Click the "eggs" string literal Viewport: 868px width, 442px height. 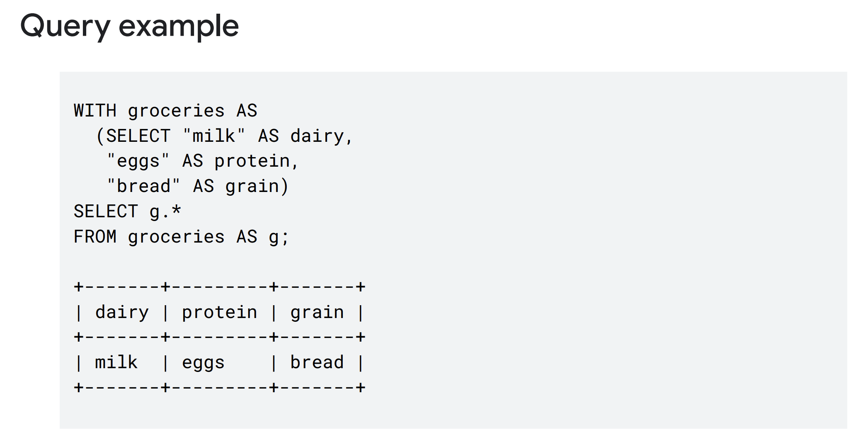138,162
